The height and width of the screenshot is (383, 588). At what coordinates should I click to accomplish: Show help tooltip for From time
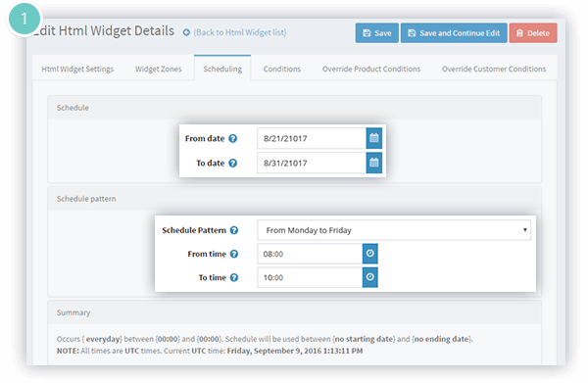[x=234, y=254]
